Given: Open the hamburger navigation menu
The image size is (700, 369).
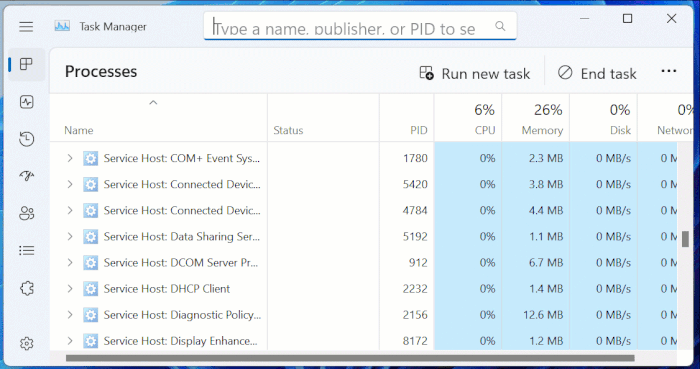Looking at the screenshot, I should [x=26, y=27].
